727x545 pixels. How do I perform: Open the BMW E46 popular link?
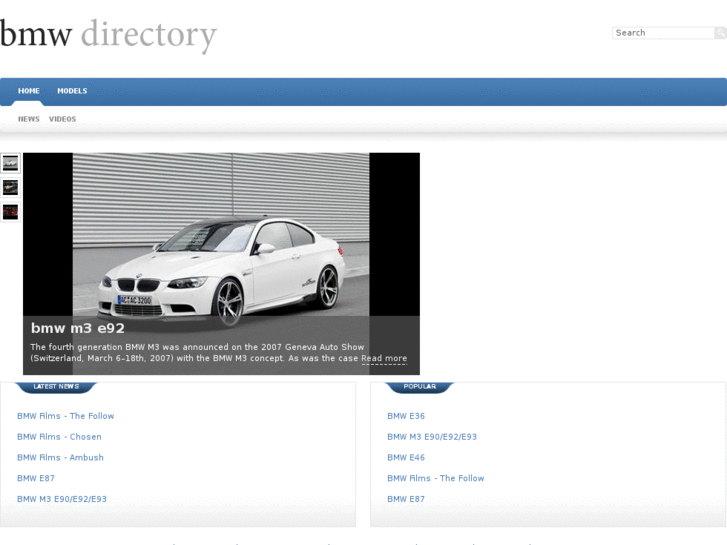406,458
